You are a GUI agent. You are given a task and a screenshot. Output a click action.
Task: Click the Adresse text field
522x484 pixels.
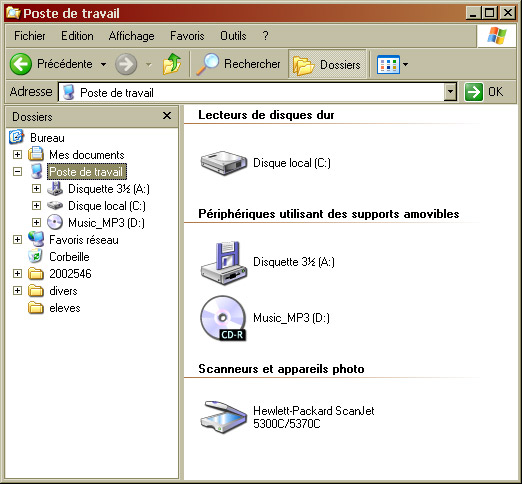click(252, 92)
